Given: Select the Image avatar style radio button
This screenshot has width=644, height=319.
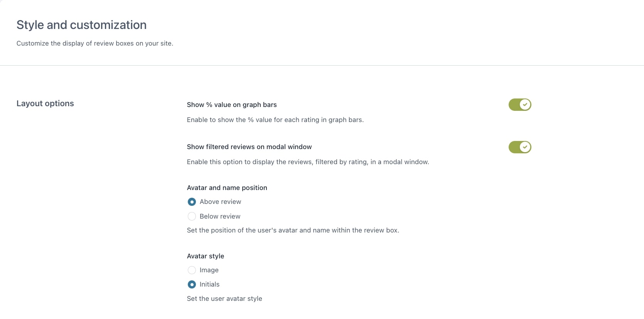Looking at the screenshot, I should coord(192,270).
